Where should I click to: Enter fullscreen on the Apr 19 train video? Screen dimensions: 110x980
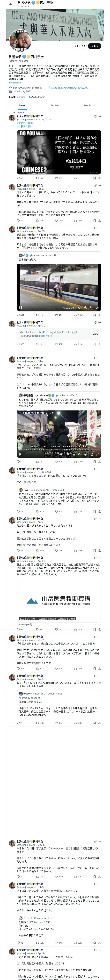click(x=97, y=308)
